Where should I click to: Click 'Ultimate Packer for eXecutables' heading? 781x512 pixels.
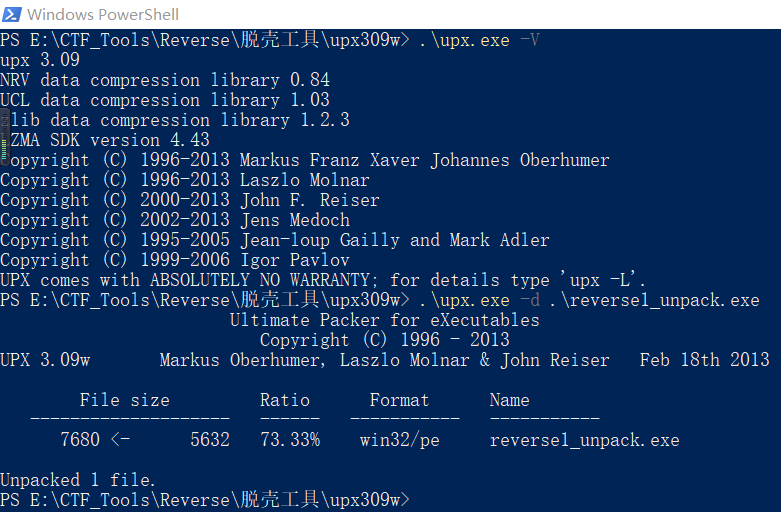point(384,320)
